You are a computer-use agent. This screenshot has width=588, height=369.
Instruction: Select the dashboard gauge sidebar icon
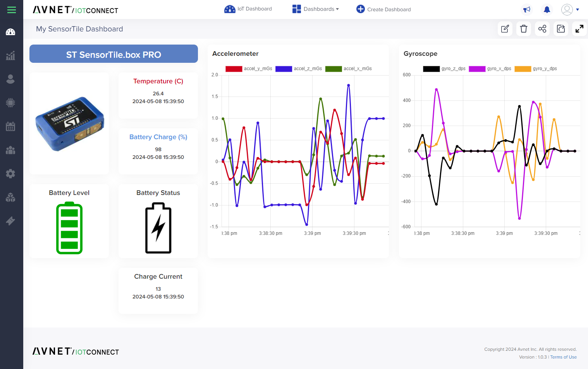pyautogui.click(x=10, y=32)
